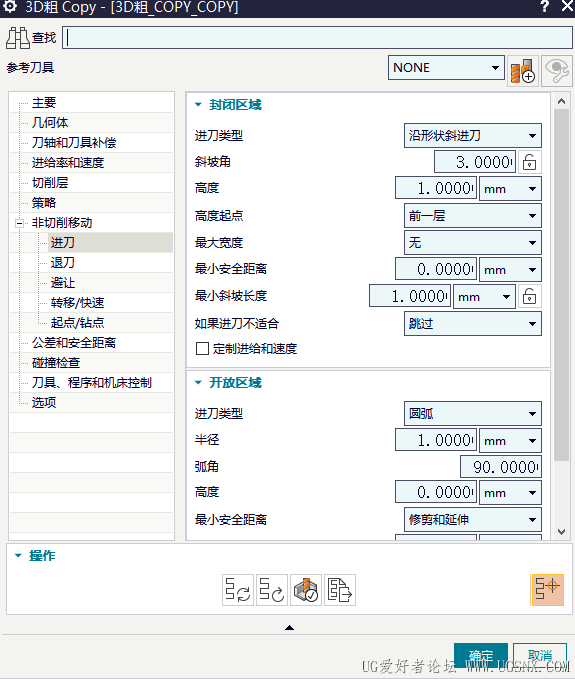Click the scrollbar down arrow
The height and width of the screenshot is (679, 575).
562,532
